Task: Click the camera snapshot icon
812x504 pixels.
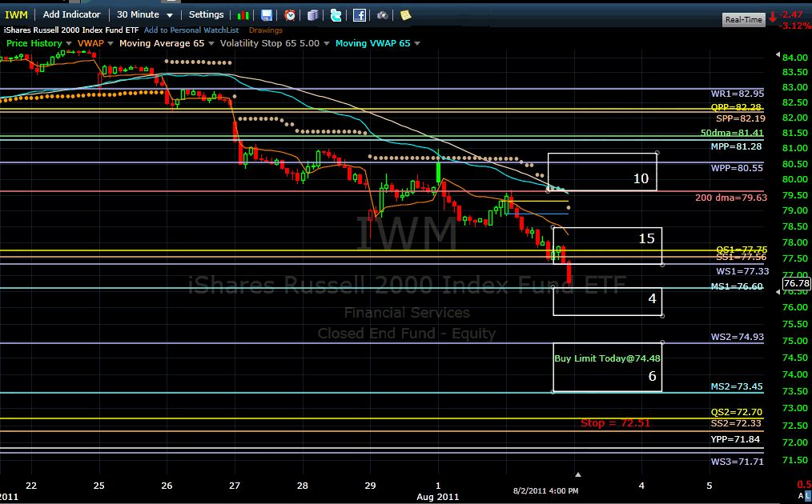Action: pos(382,15)
